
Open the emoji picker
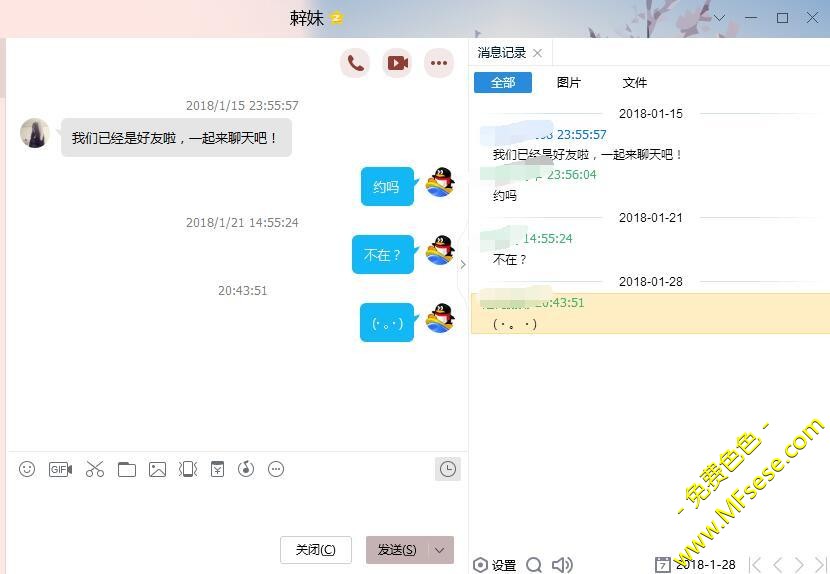[x=27, y=469]
